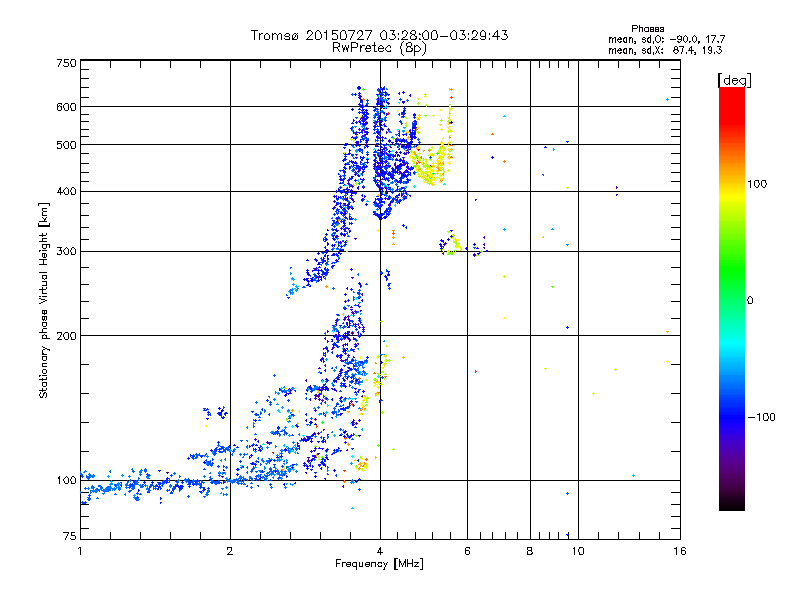
Task: Click the plot title 'Tromsø 20150727 03:28:00-03:29:43'
Action: click(379, 35)
